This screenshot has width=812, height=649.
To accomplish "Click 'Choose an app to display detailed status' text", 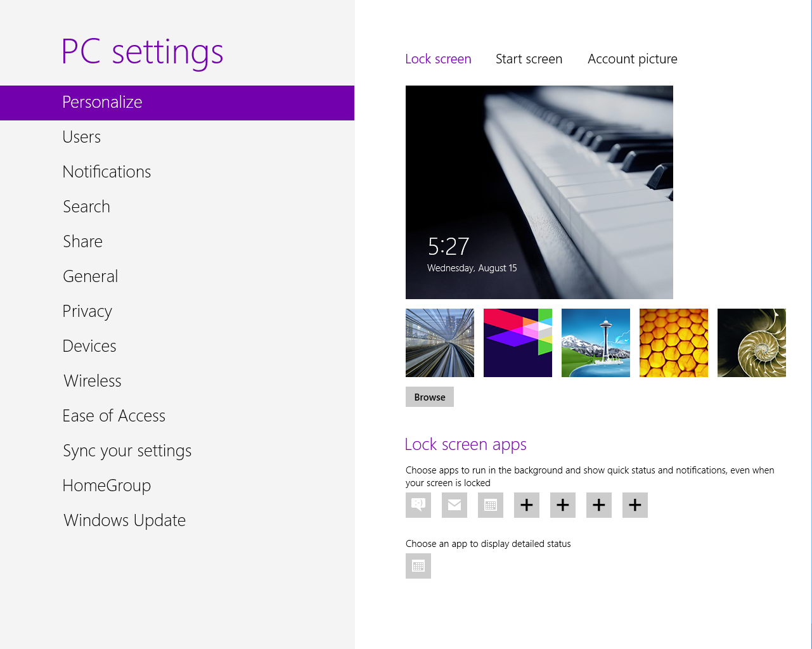I will (x=488, y=544).
